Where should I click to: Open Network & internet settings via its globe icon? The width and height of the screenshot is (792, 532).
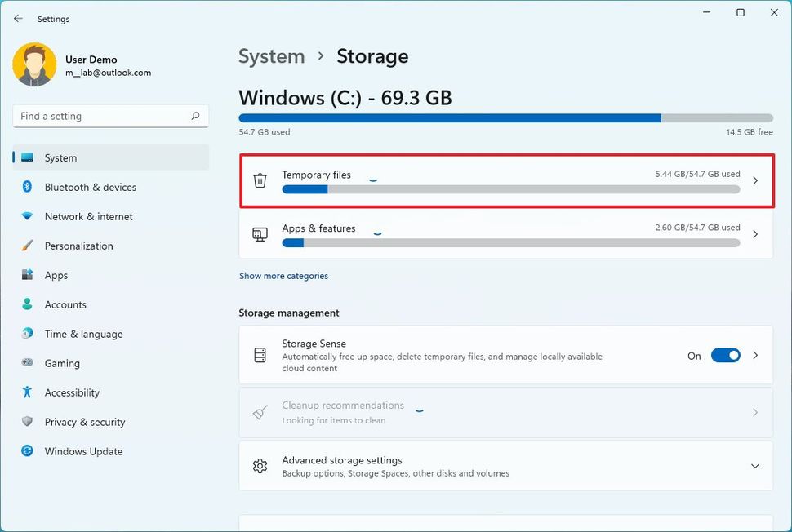pyautogui.click(x=24, y=216)
